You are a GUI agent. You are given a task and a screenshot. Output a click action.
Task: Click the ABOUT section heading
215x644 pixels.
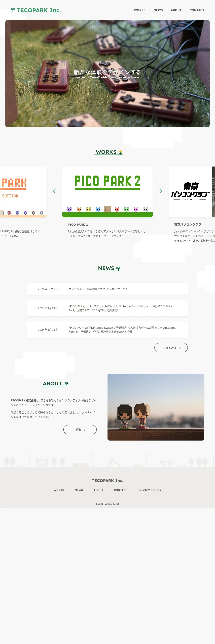[52, 384]
